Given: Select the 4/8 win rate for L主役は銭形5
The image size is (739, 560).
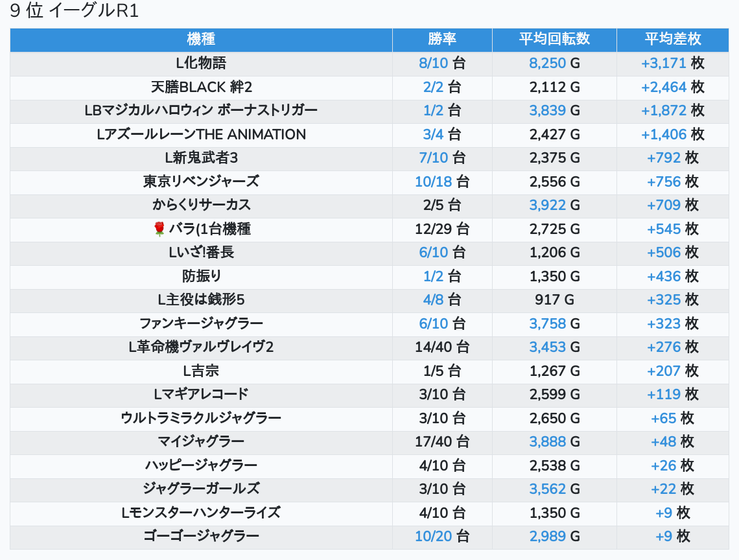Looking at the screenshot, I should [433, 300].
